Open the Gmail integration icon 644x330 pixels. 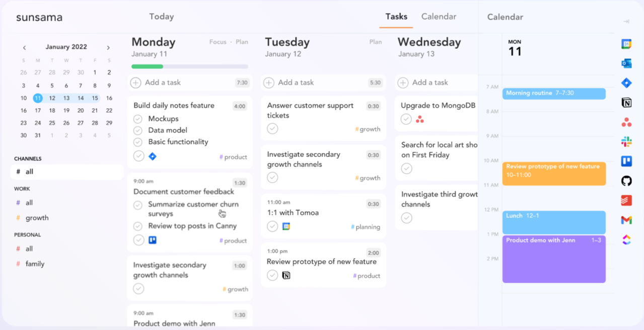(x=626, y=220)
